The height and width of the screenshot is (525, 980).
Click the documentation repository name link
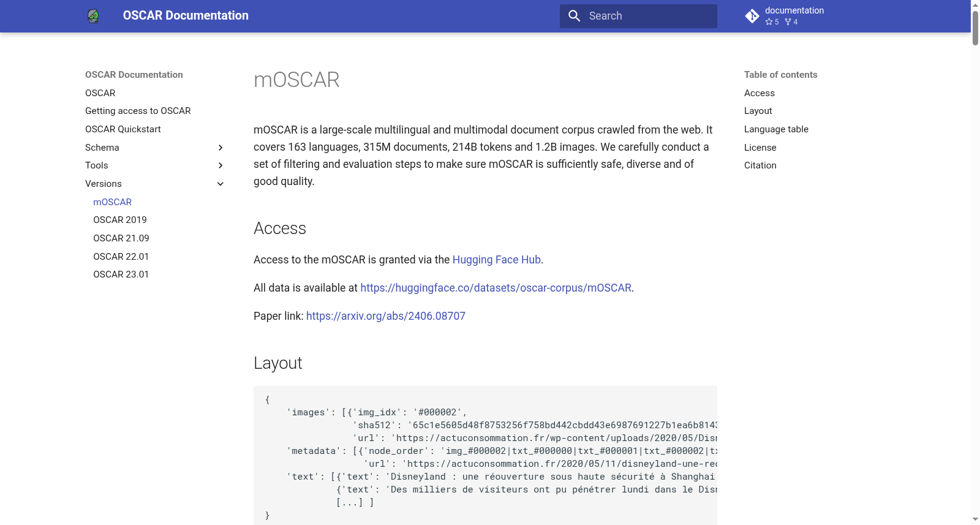click(x=794, y=10)
